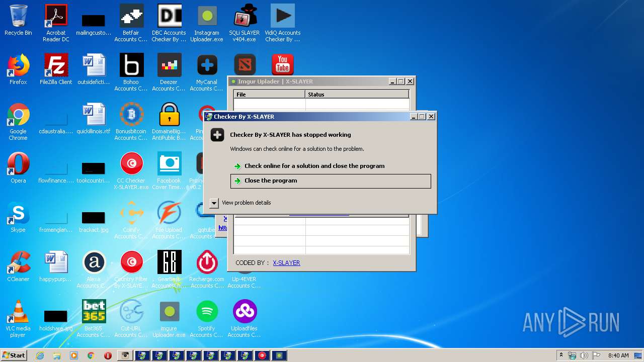Open Opera from the taskbar
Viewport: 644px width, 362px height.
tap(108, 355)
